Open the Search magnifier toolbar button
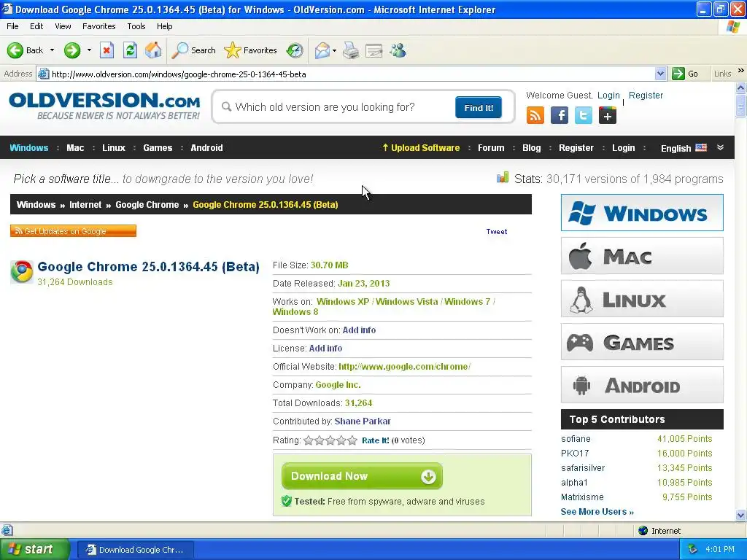747x560 pixels. (193, 50)
